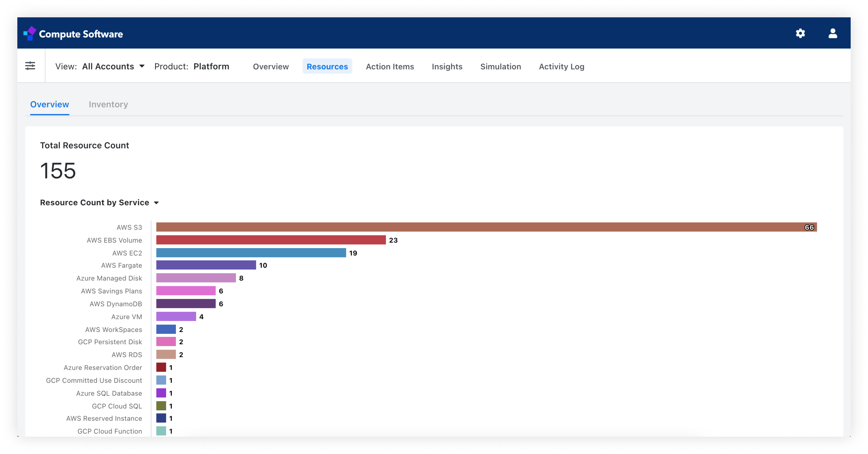Screen dimensions: 868x454
Task: Click the 'Azure SQL Database' axis label
Action: (109, 393)
